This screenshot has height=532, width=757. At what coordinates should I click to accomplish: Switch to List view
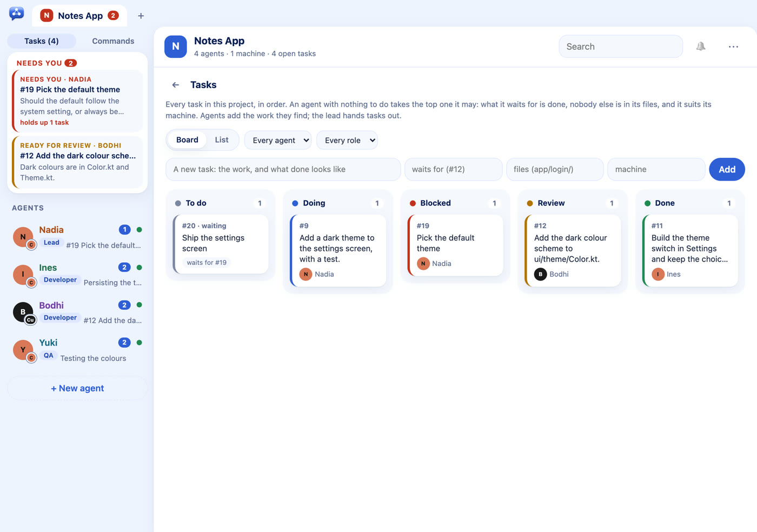pyautogui.click(x=222, y=140)
